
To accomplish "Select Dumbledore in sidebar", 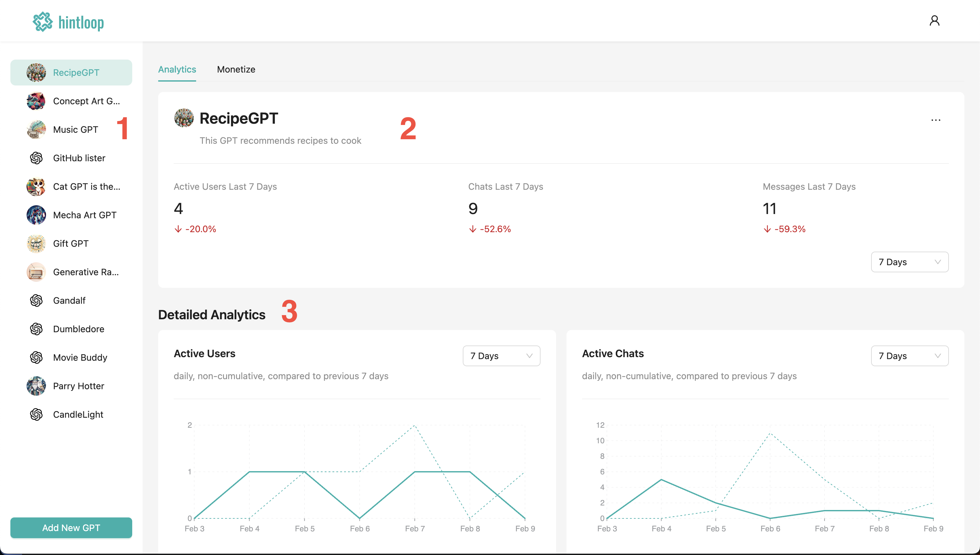I will click(71, 329).
